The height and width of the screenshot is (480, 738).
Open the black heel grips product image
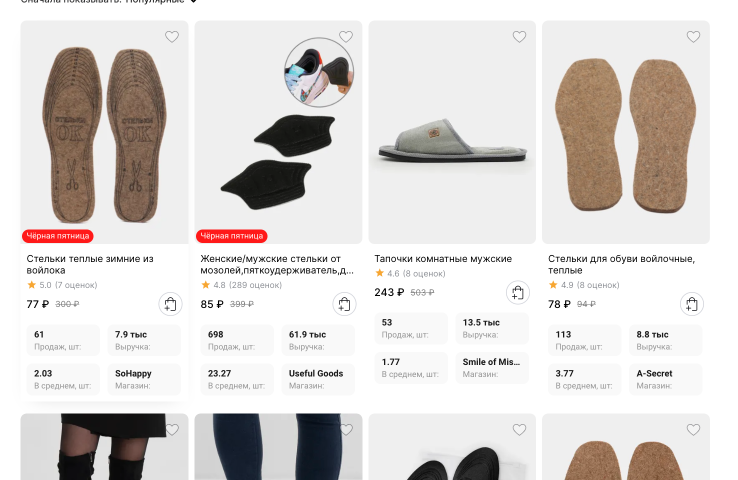[x=278, y=132]
